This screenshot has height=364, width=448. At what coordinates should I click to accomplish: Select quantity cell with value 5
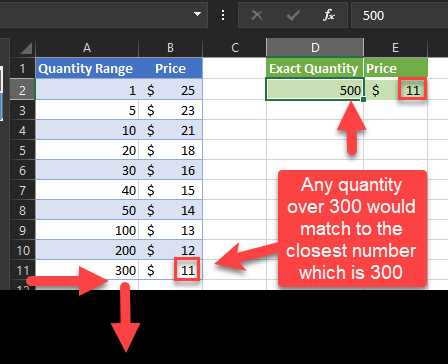(x=87, y=110)
